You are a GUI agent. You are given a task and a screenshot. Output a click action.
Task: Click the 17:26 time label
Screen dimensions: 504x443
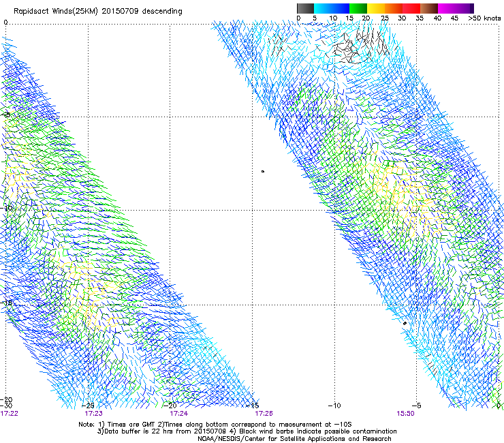pyautogui.click(x=264, y=414)
